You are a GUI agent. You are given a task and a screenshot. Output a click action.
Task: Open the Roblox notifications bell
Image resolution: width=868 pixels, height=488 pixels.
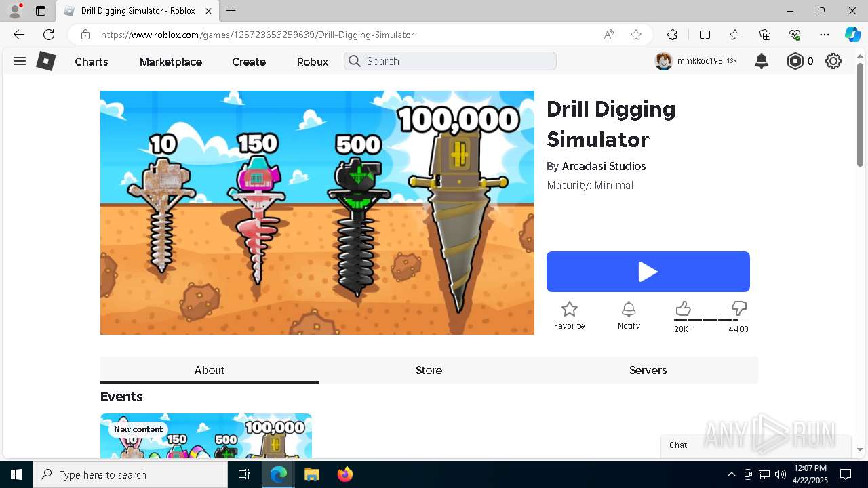(x=762, y=61)
